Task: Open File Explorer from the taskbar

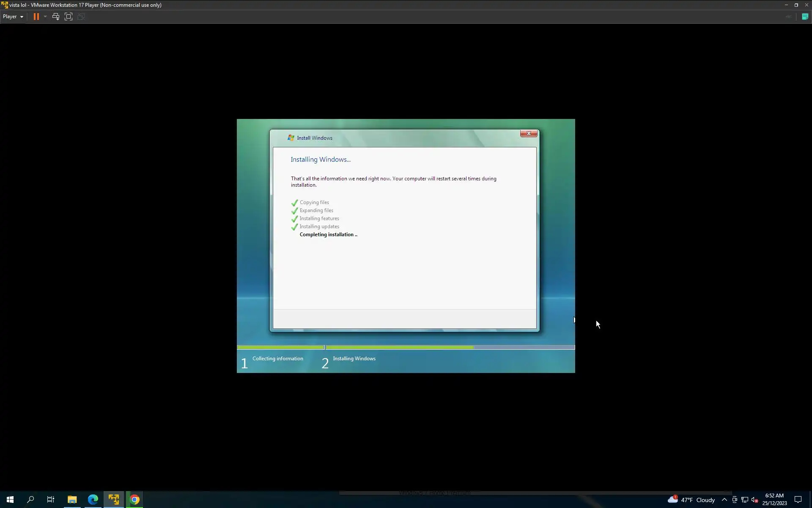Action: click(x=72, y=500)
